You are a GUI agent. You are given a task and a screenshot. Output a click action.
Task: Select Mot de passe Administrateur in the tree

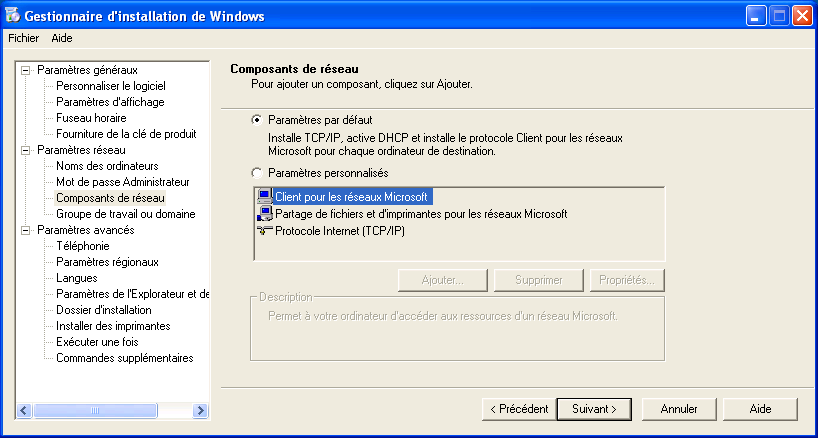pos(123,182)
